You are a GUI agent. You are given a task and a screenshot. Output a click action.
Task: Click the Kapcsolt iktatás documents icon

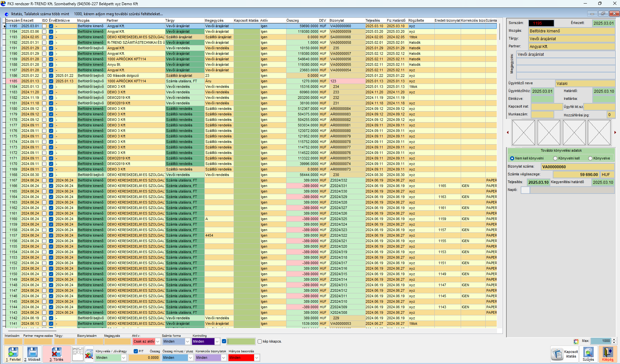coord(557,354)
